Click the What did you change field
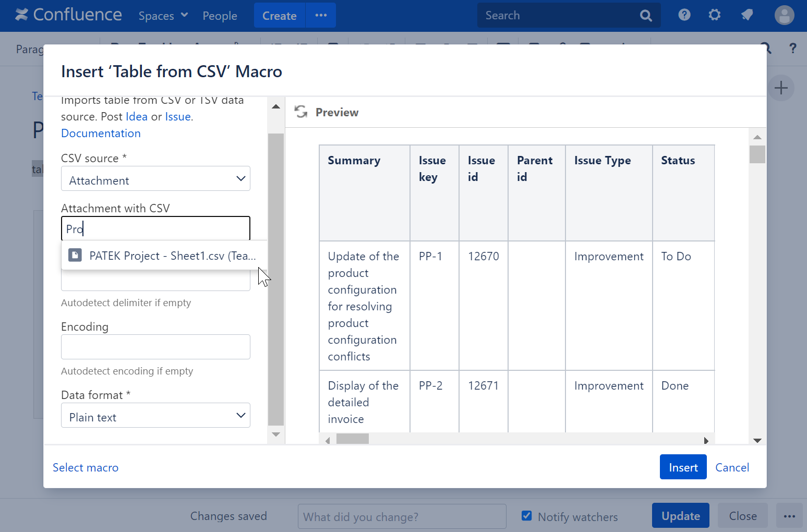This screenshot has height=532, width=807. tap(402, 516)
